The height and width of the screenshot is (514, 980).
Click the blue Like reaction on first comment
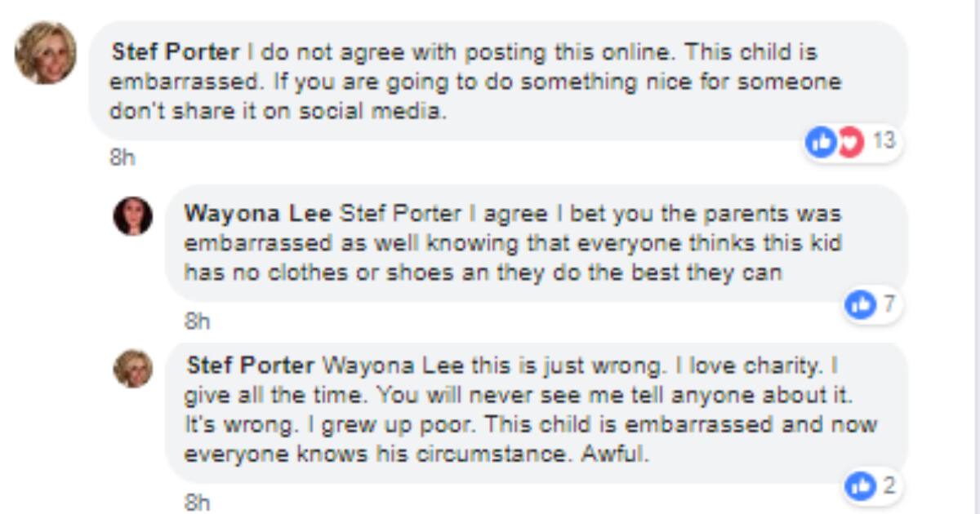click(821, 142)
